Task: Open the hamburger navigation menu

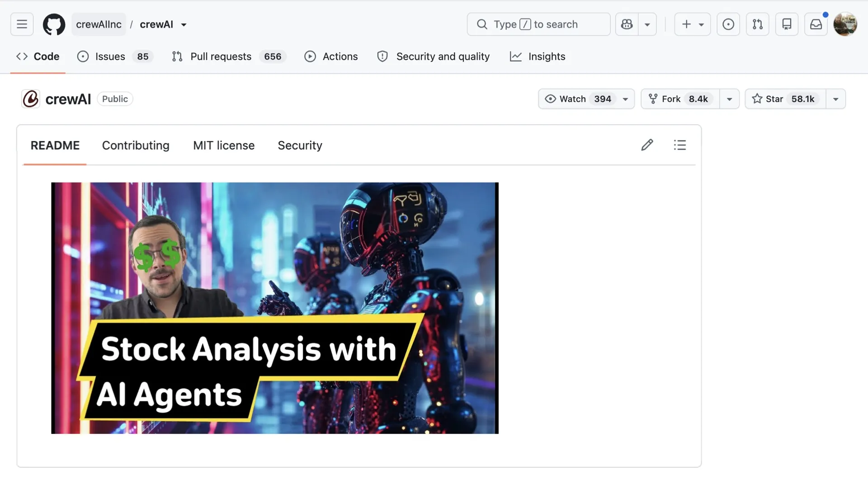Action: (x=22, y=24)
